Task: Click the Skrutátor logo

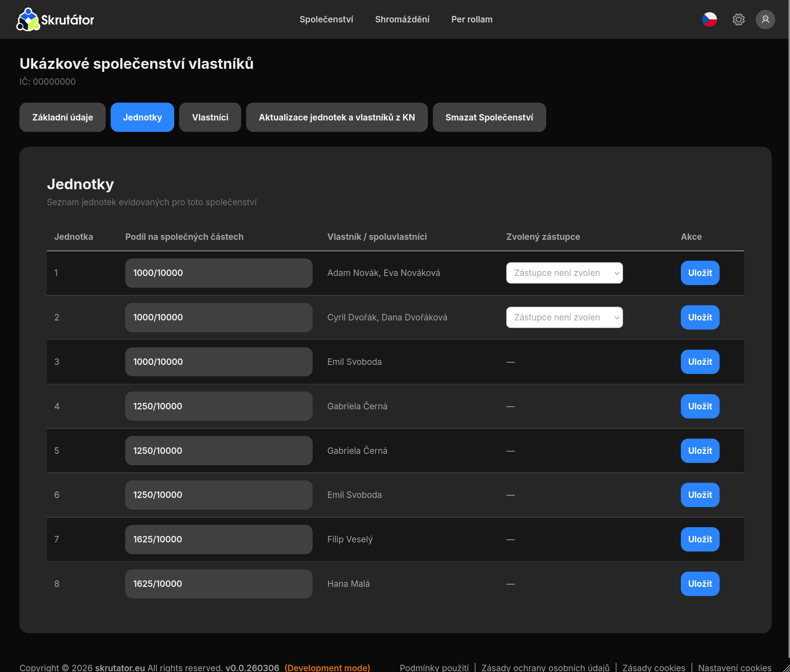Action: click(55, 19)
